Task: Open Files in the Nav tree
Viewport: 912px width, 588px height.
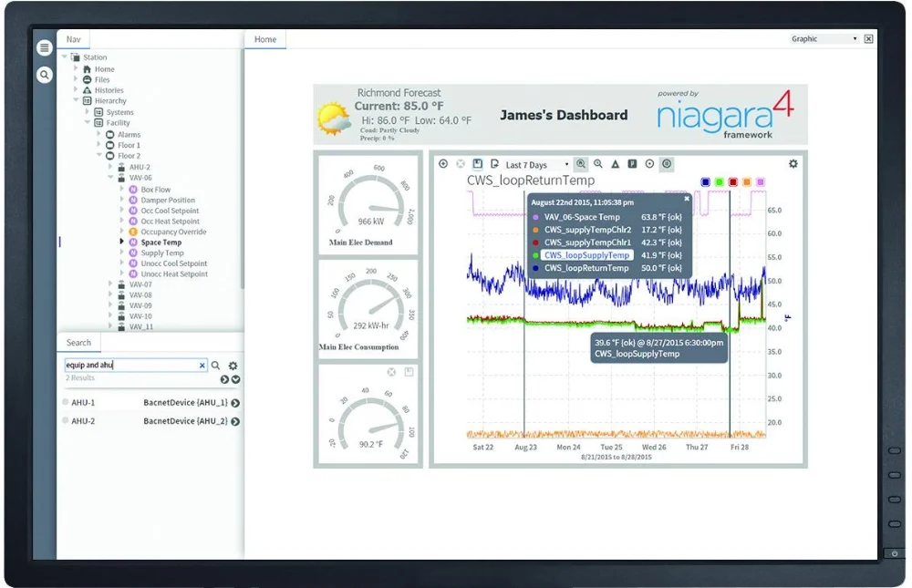Action: tap(102, 79)
